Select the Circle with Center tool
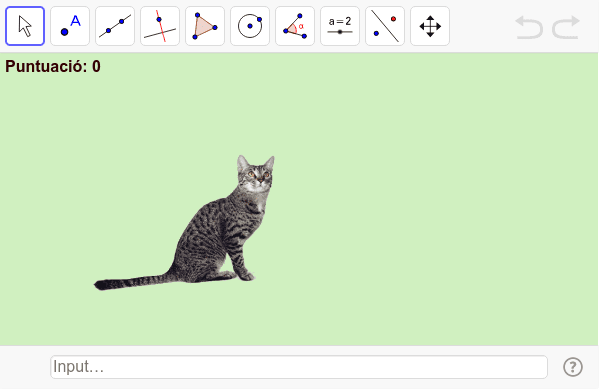The image size is (600, 390). (250, 26)
